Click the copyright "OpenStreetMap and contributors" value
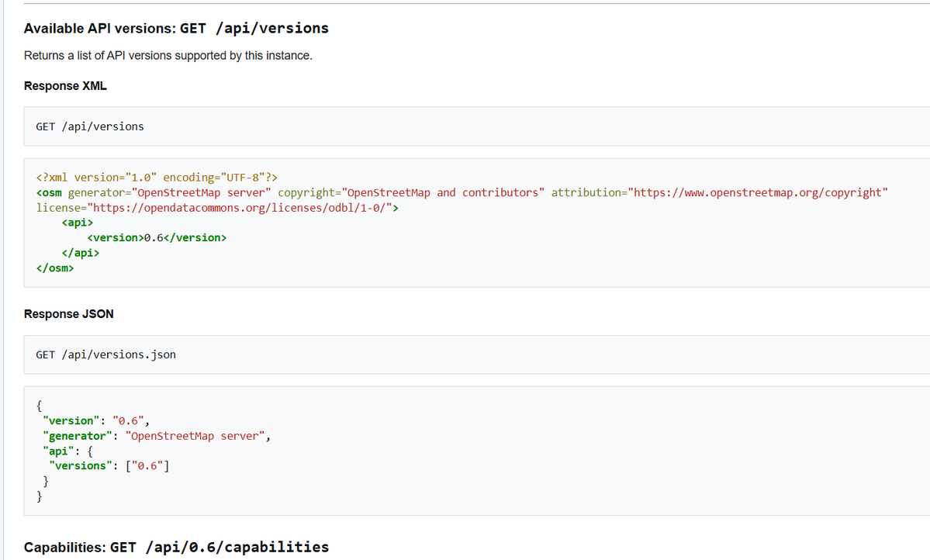The image size is (930, 560). click(x=443, y=193)
